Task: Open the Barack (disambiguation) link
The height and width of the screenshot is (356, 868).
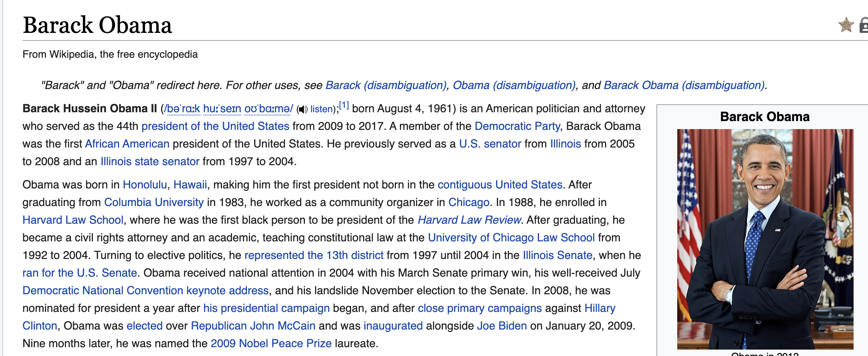Action: (386, 85)
